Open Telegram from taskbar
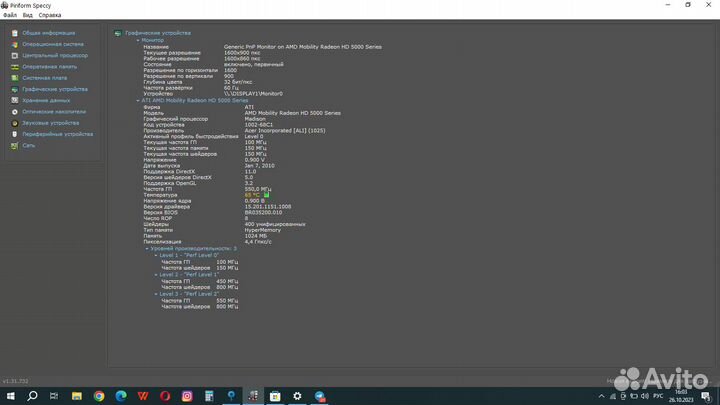This screenshot has width=720, height=405. point(320,396)
